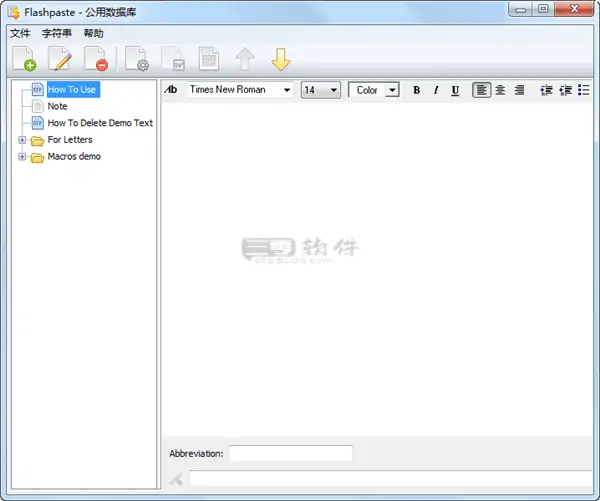The image size is (600, 501).
Task: Align text to the right
Action: coord(519,90)
